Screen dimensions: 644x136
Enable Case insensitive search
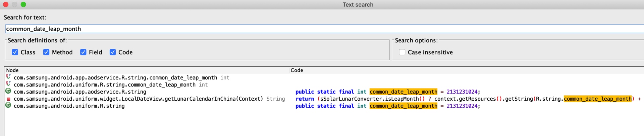(x=402, y=52)
